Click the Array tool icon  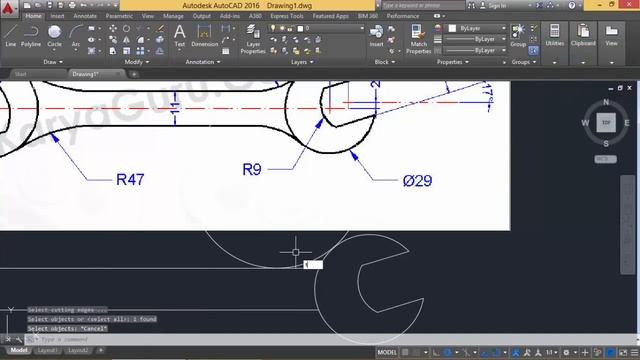coord(140,51)
